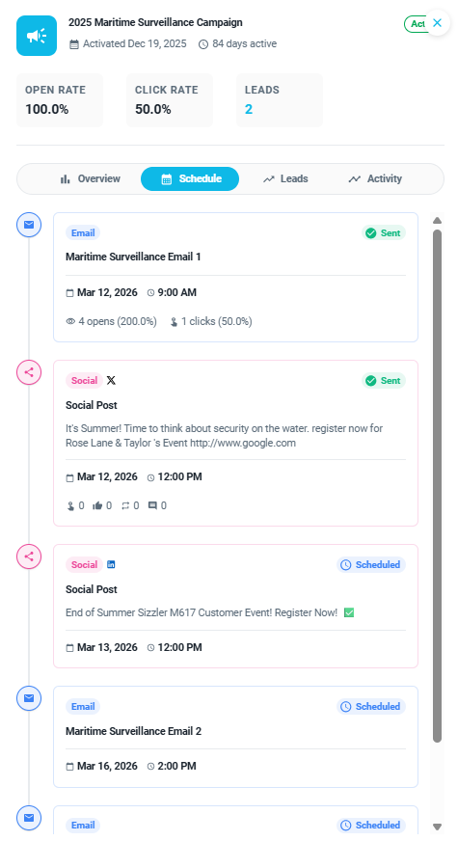
Task: Click the scrollbar down arrow
Action: pyautogui.click(x=438, y=827)
